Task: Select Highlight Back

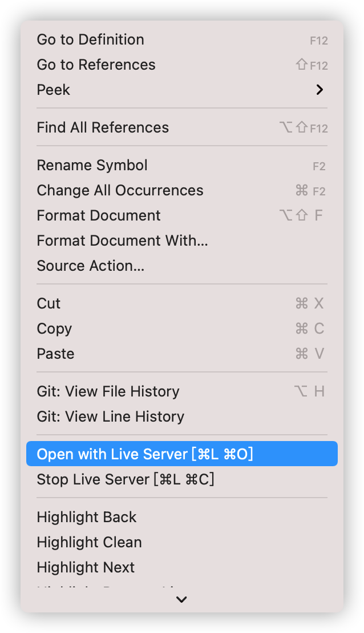Action: 182,518
